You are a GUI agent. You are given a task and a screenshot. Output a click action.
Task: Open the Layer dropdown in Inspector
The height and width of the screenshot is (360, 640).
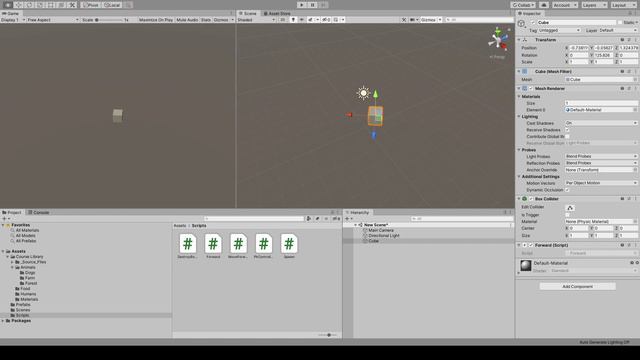coord(618,30)
